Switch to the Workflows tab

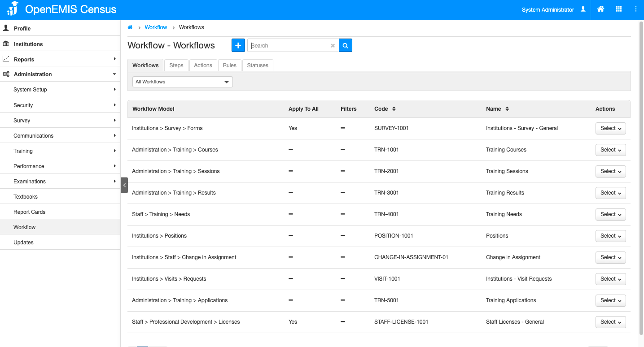click(145, 65)
